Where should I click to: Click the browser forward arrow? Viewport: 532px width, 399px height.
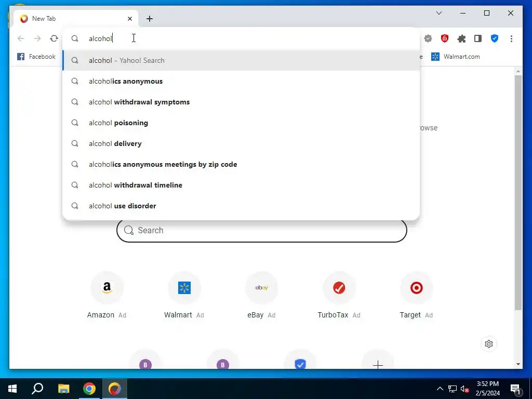37,38
